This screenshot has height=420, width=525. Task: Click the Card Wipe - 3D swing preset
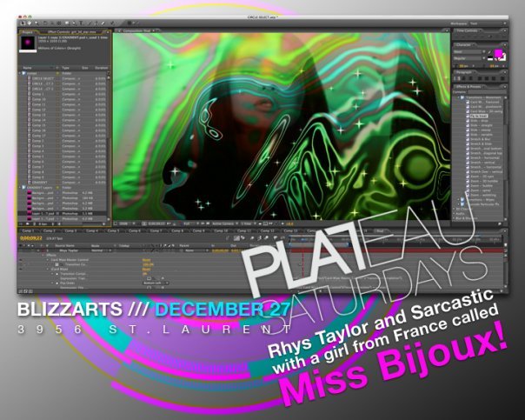(486, 111)
